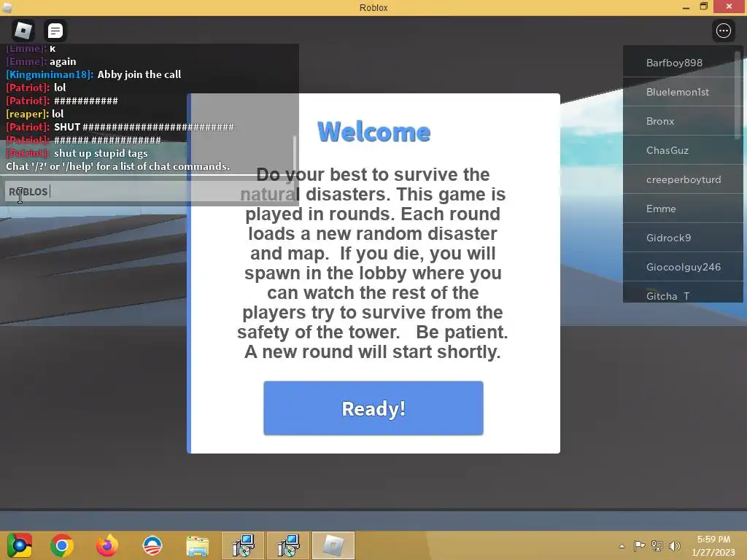Click the reaper chat username
This screenshot has width=747, height=560.
27,114
